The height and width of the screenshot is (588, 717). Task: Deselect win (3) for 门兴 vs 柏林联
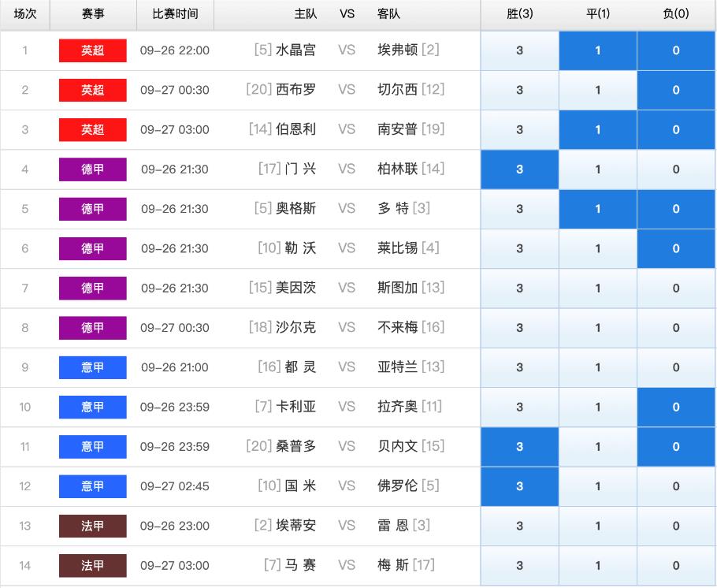click(519, 169)
